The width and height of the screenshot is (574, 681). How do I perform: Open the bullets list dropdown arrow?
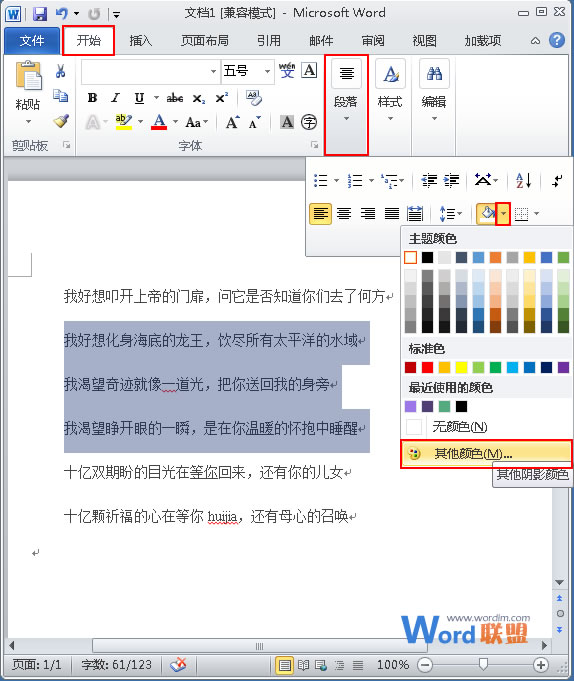point(336,180)
